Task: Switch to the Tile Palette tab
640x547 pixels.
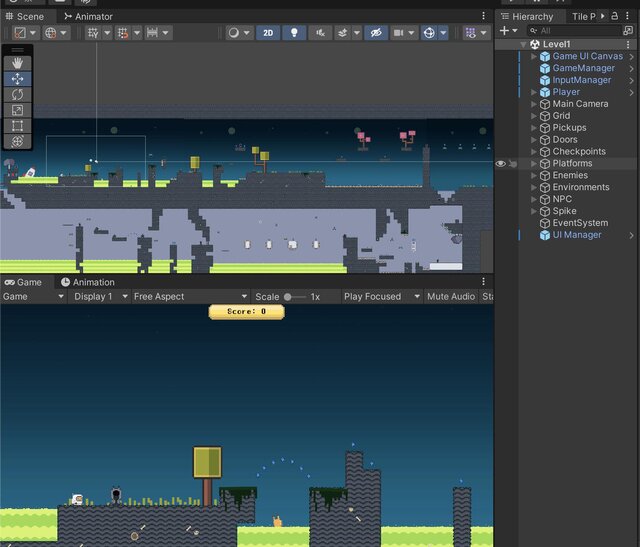Action: (x=583, y=16)
